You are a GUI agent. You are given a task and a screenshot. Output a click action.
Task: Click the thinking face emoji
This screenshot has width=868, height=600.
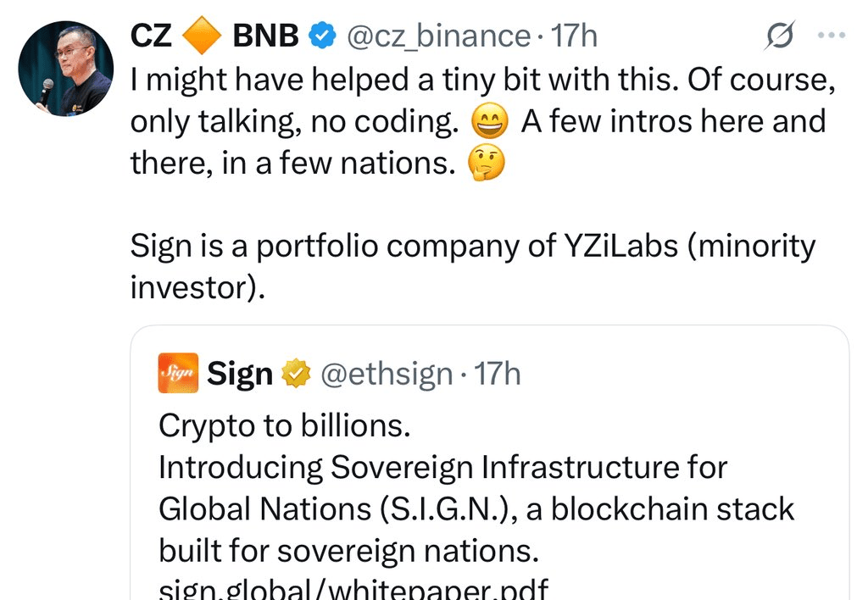click(486, 163)
